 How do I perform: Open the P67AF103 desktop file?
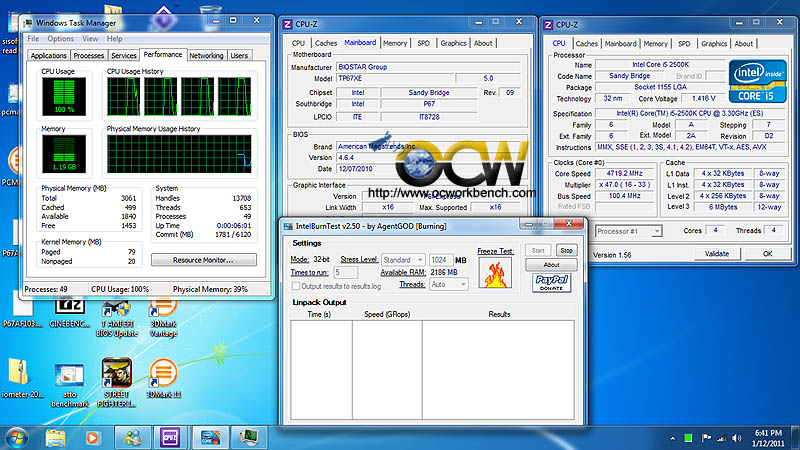coord(22,313)
